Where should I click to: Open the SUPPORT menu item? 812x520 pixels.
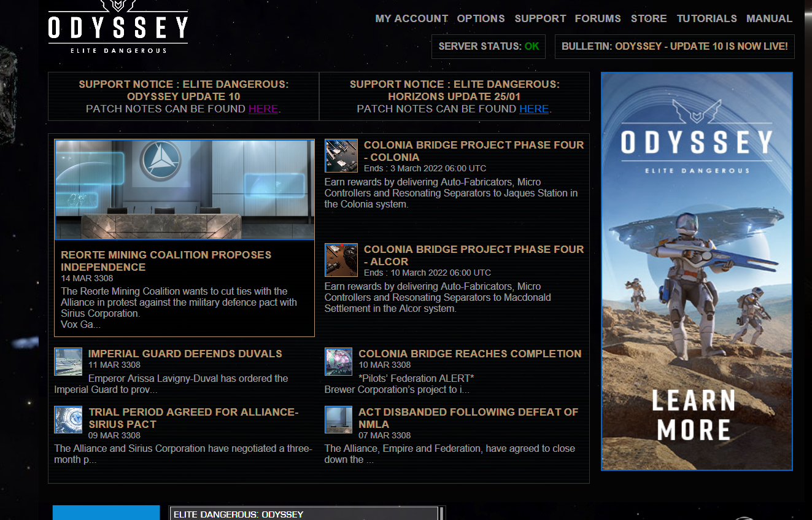pos(540,18)
